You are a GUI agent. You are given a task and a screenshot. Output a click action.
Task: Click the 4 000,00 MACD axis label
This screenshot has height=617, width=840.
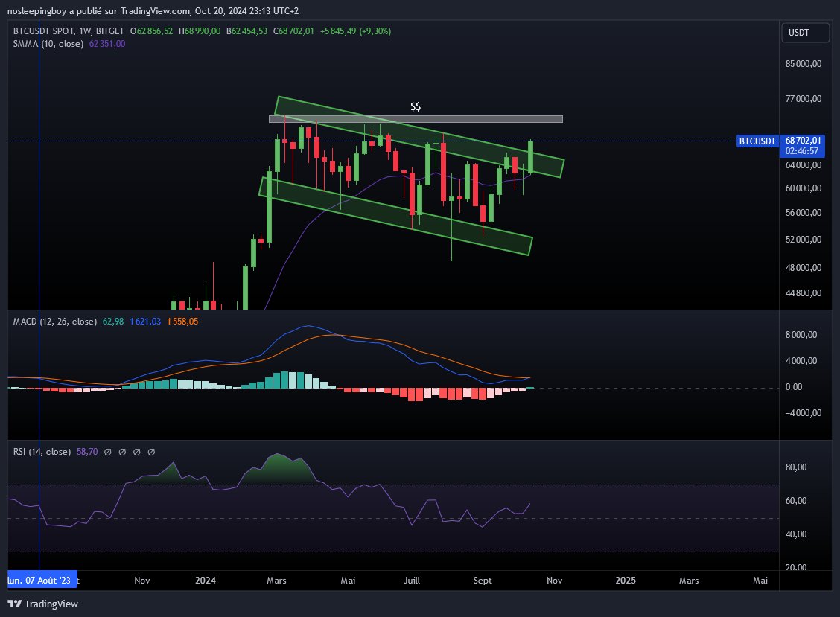pos(801,361)
